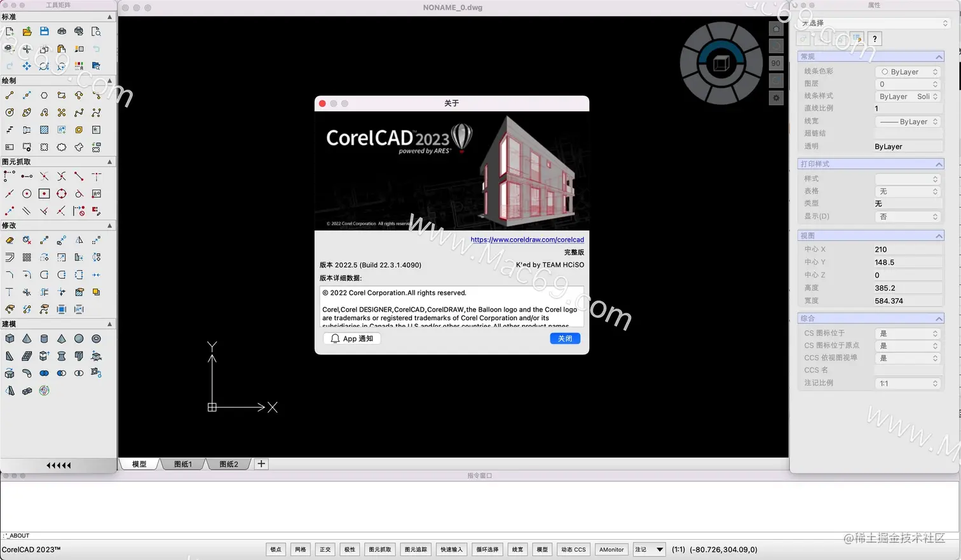961x560 pixels.
Task: Select the Quadrant snap icon
Action: [x=62, y=194]
